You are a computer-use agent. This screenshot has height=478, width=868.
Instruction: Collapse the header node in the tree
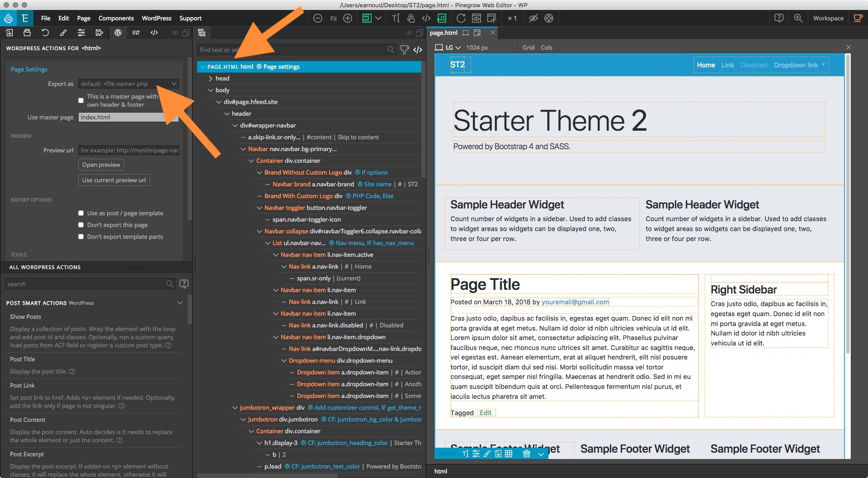[226, 114]
